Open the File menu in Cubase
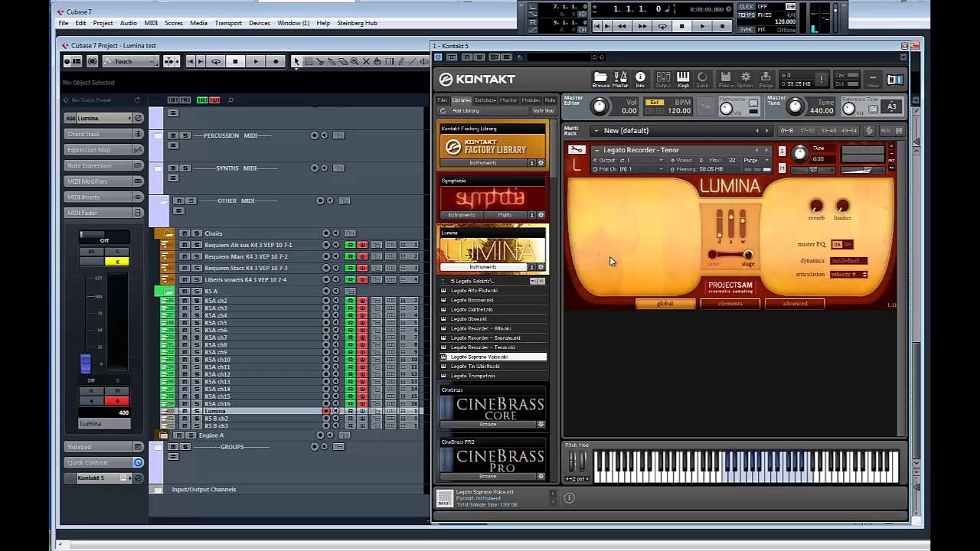980x551 pixels. pos(64,23)
